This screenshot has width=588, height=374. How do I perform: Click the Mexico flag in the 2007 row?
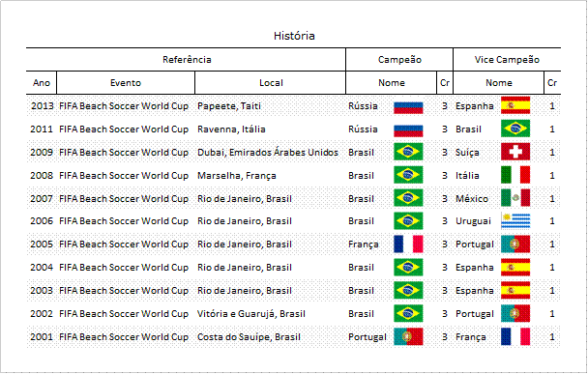[515, 198]
